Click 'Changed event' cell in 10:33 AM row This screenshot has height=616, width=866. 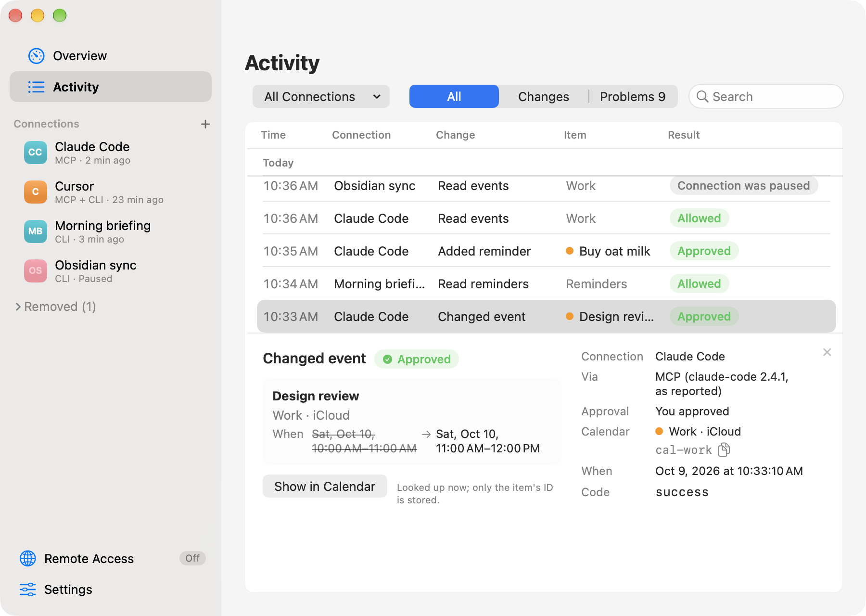tap(482, 317)
